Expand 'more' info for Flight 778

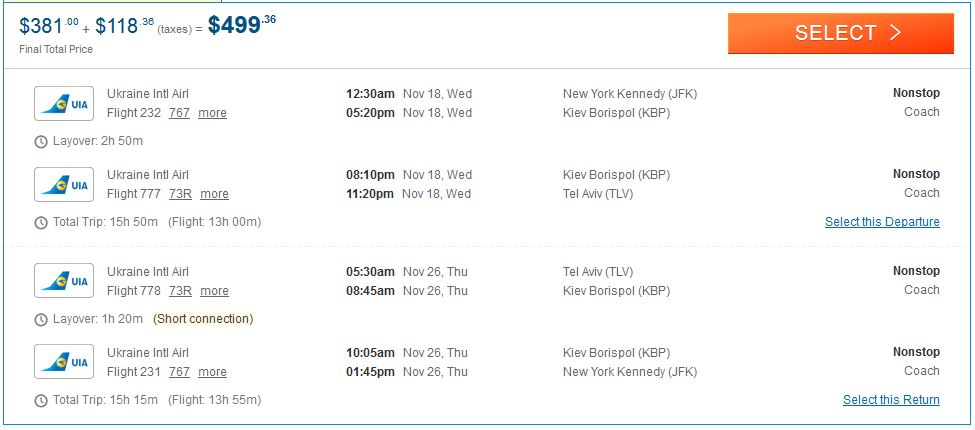(x=214, y=291)
